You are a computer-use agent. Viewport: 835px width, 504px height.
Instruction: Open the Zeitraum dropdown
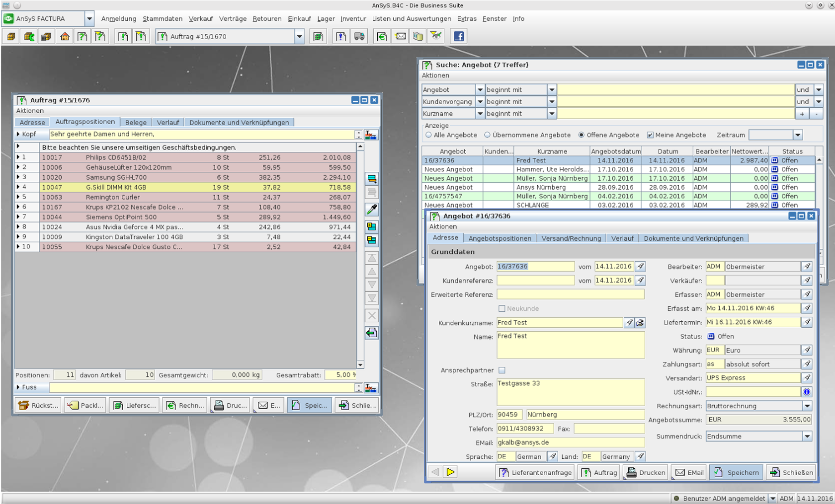[x=798, y=135]
